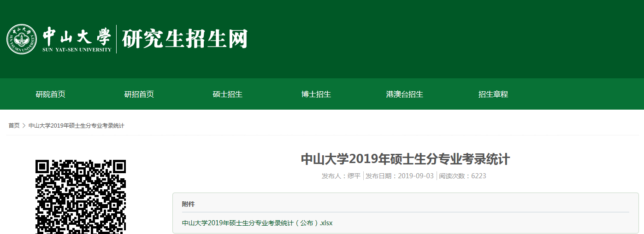The height and width of the screenshot is (234, 644).
Task: Open the 研院首页 navigation item
Action: click(51, 94)
